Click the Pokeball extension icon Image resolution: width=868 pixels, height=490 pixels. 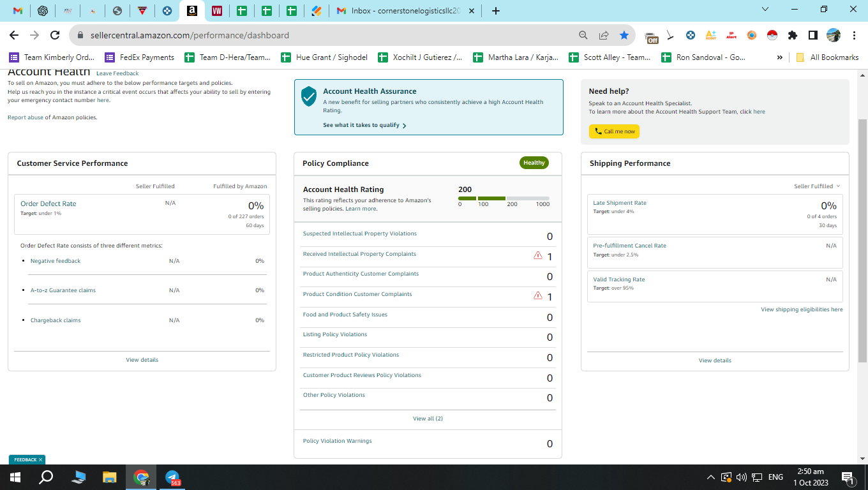click(x=772, y=35)
